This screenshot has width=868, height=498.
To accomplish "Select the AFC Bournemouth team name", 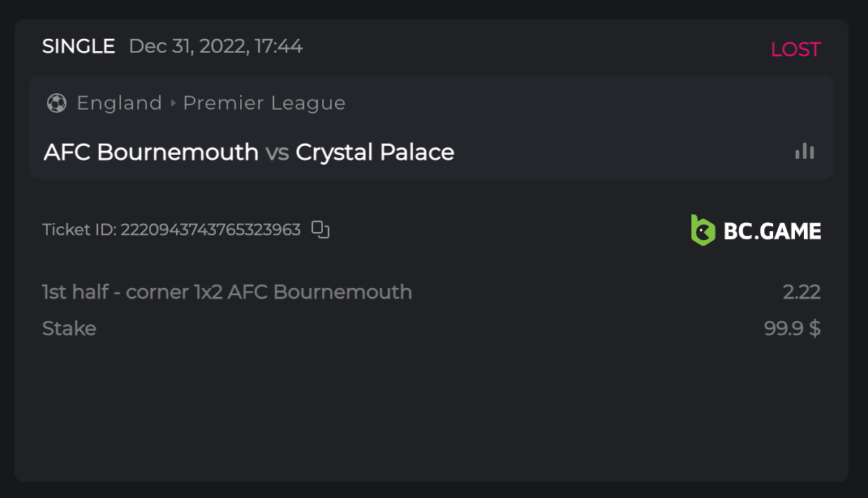I will (x=151, y=152).
